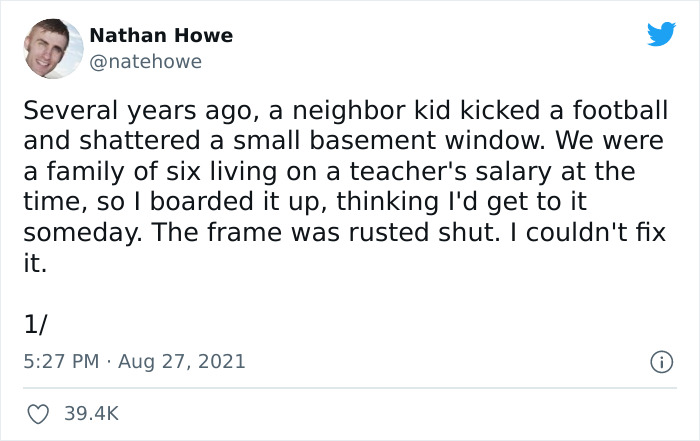
Task: Click the Twitter bird logo
Action: pyautogui.click(x=661, y=35)
